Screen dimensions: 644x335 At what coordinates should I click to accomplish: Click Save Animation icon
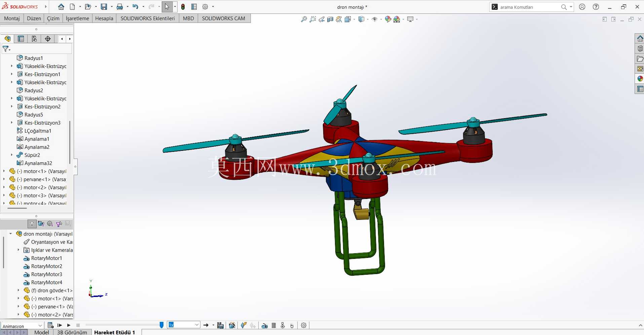click(221, 325)
